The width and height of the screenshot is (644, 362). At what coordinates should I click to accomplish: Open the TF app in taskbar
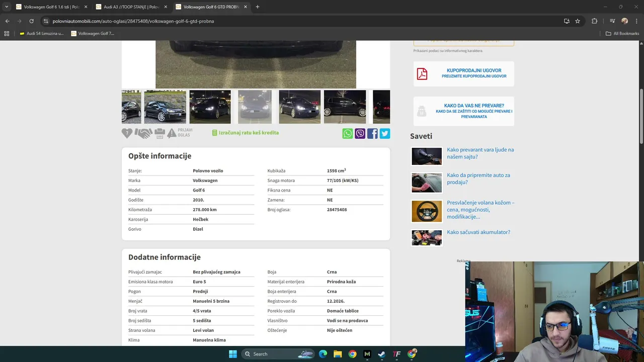pos(397,354)
